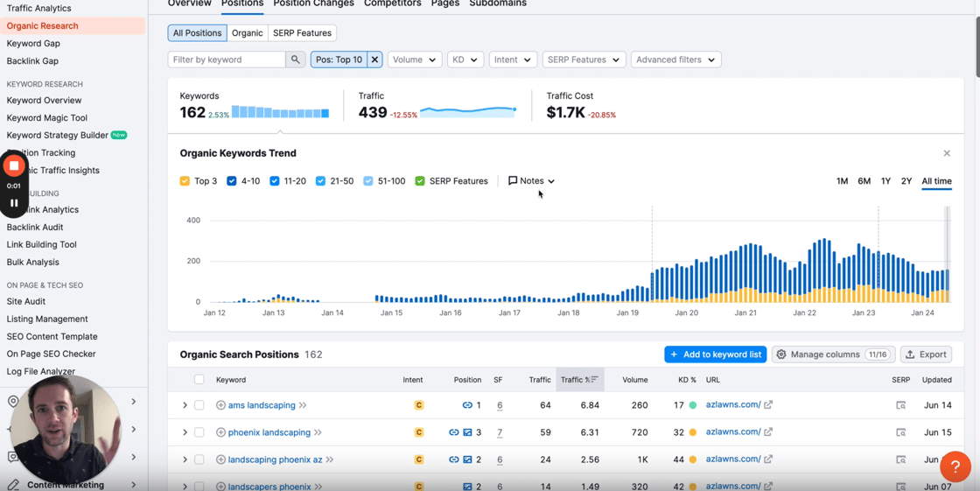The image size is (980, 491).
Task: Expand the ams landscaping row
Action: click(x=185, y=405)
